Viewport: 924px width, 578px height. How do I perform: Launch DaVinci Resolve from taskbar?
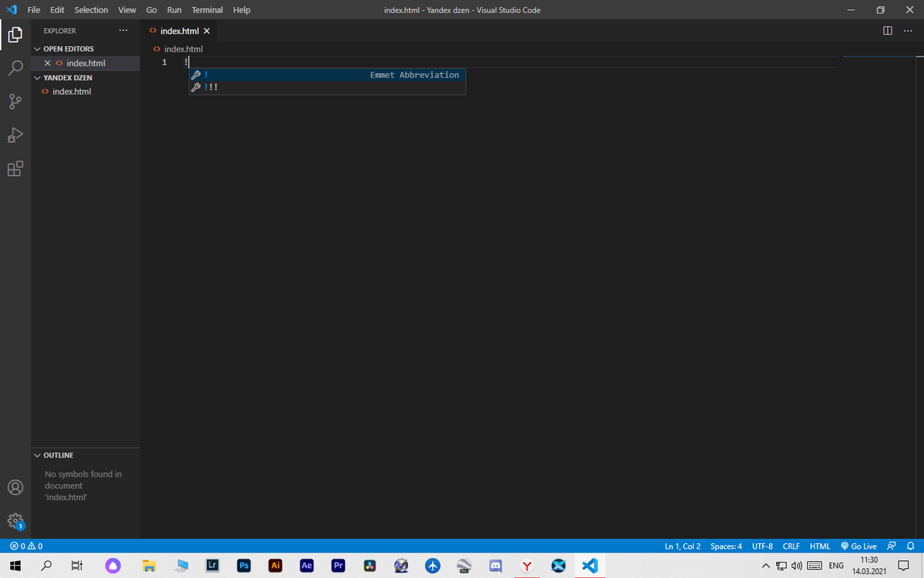[x=370, y=566]
